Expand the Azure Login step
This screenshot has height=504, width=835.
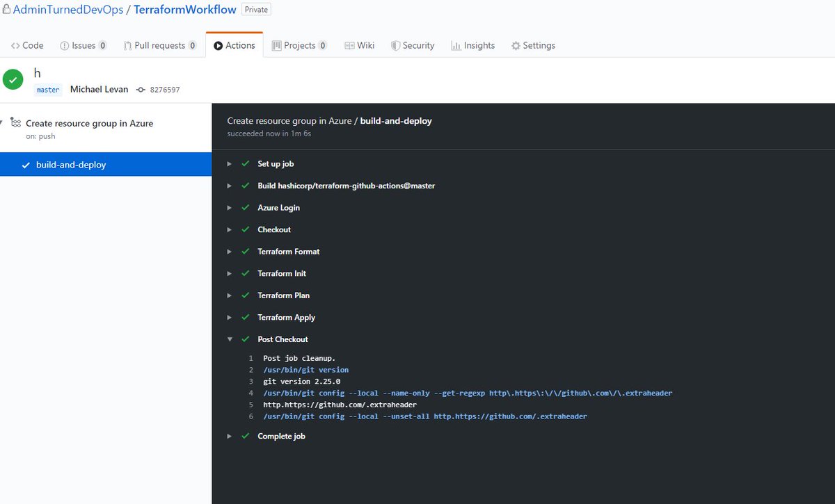pyautogui.click(x=230, y=207)
